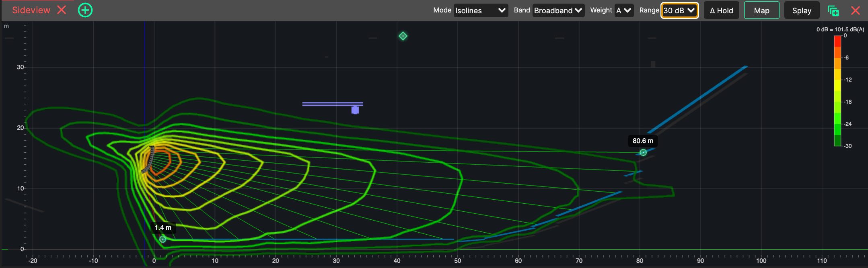The width and height of the screenshot is (868, 268).
Task: Add a new view with the green plus icon
Action: (85, 10)
